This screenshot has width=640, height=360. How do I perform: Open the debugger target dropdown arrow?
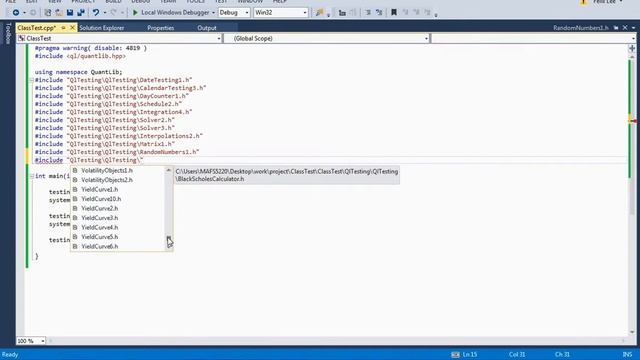(213, 13)
